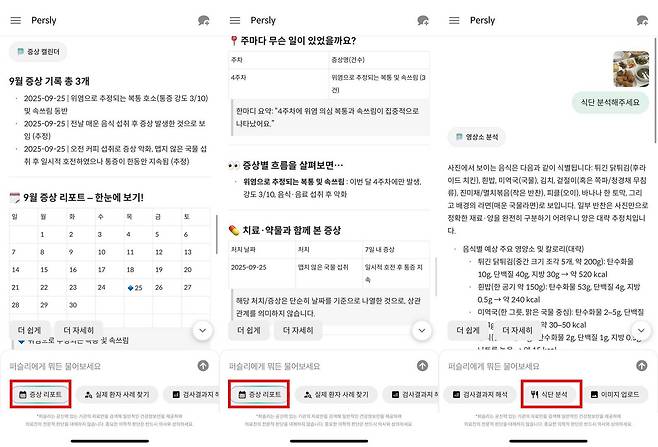Viewport: 658px width, 447px height.
Task: Open hamburger menu in middle phone screen
Action: [x=235, y=20]
